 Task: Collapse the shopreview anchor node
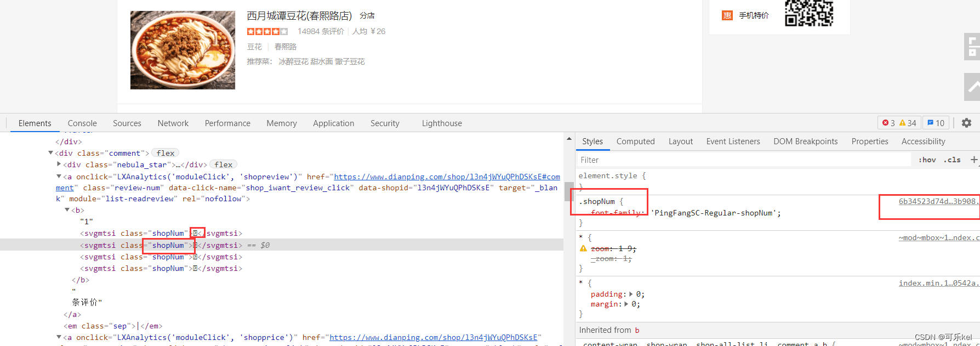pos(59,177)
